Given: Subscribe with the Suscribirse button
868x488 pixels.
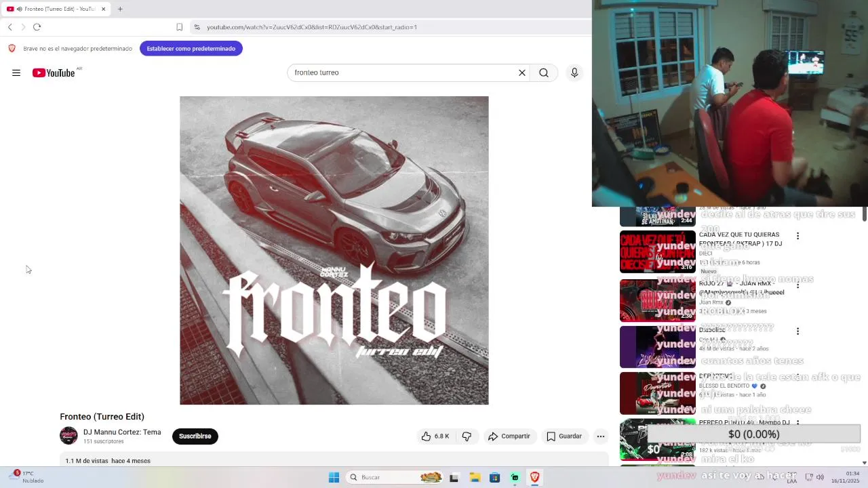Looking at the screenshot, I should click(195, 436).
